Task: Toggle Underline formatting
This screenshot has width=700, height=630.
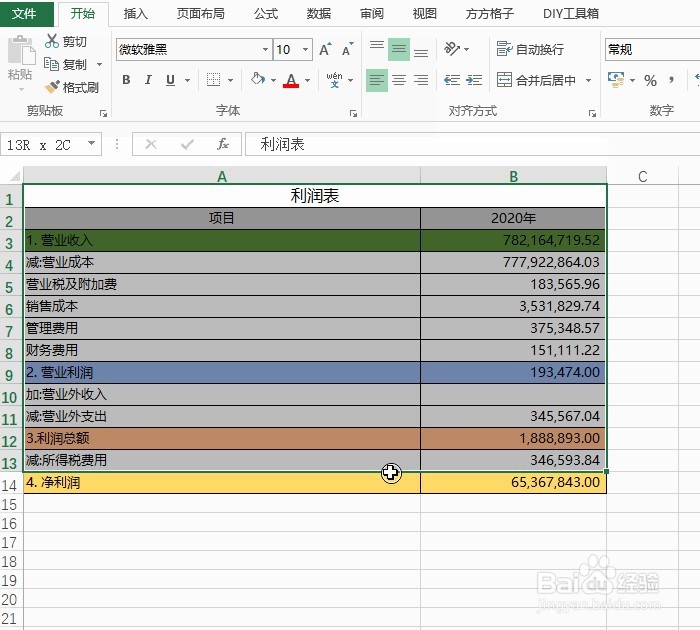Action: [x=170, y=80]
